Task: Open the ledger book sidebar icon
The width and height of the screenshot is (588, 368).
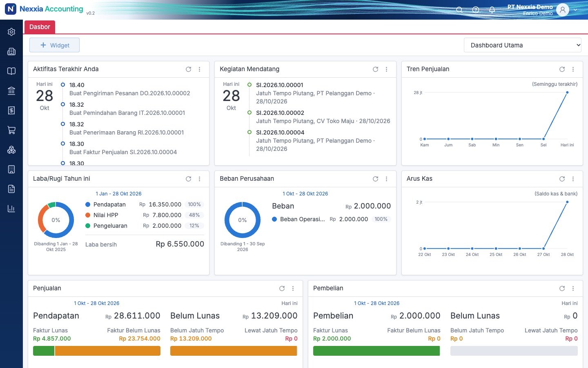Action: pos(11,71)
